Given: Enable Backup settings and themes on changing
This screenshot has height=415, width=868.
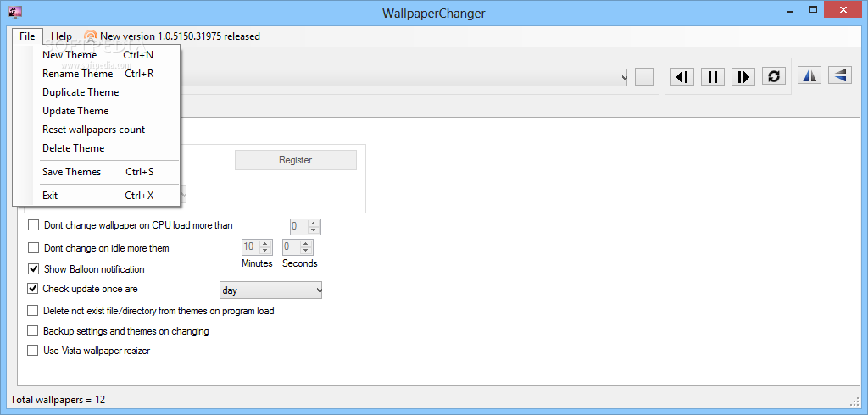Looking at the screenshot, I should click(33, 331).
